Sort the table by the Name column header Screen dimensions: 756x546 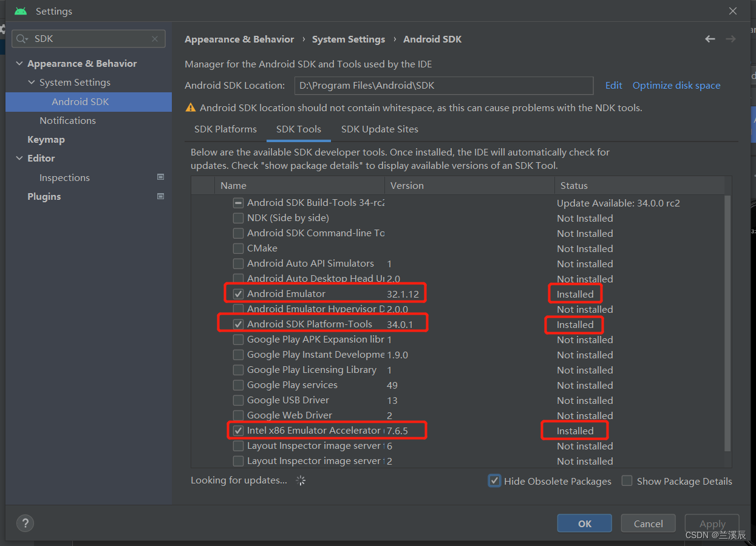point(300,185)
